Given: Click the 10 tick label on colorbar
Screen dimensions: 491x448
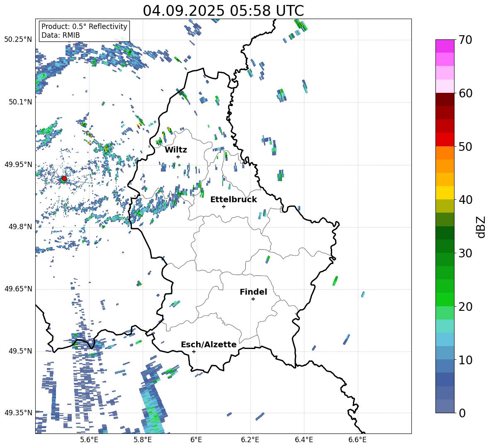Looking at the screenshot, I should pos(465,360).
